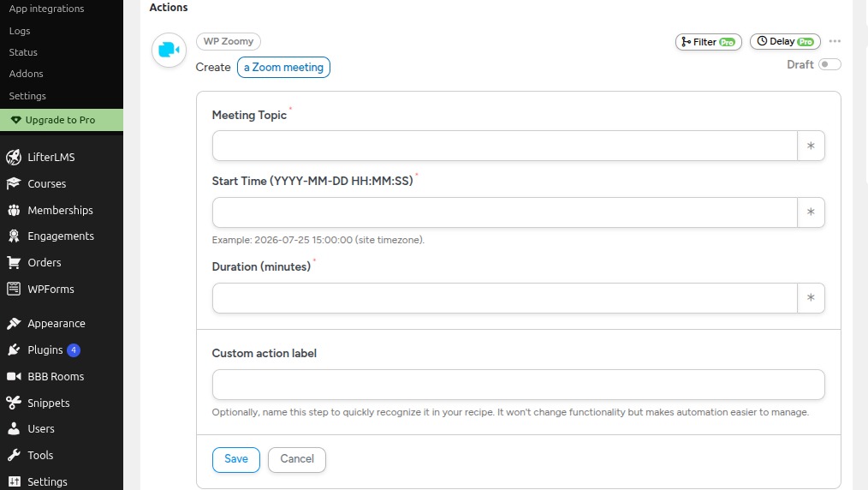Focus the Meeting Topic input field
868x490 pixels.
pos(504,146)
